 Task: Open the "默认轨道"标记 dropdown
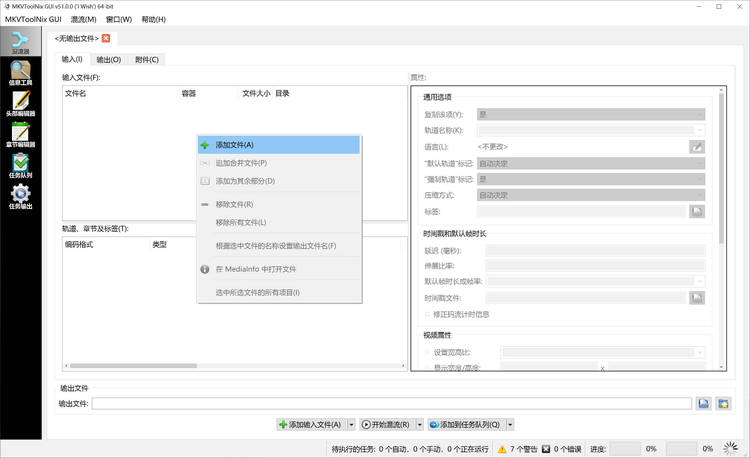pos(591,164)
